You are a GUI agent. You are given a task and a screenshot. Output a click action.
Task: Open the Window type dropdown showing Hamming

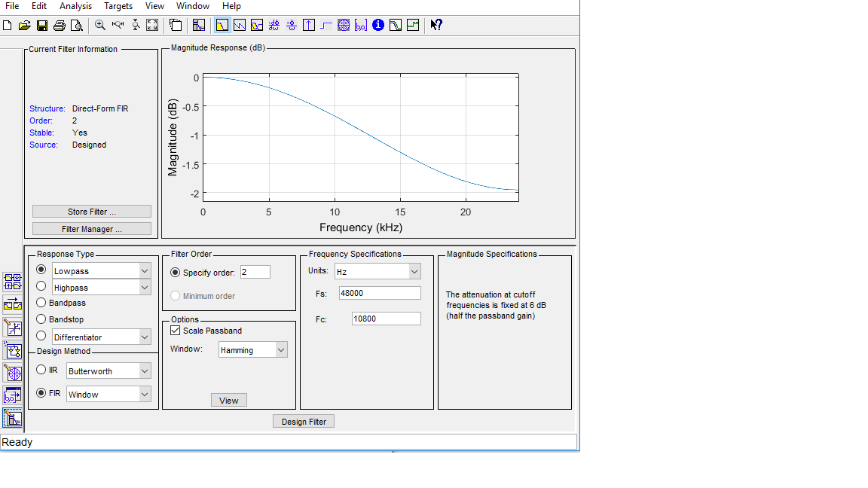pos(253,350)
